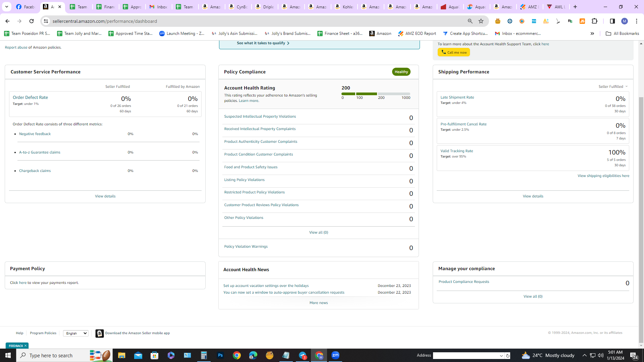Open the Chrome side panel icon
Image resolution: width=644 pixels, height=362 pixels.
tap(612, 21)
